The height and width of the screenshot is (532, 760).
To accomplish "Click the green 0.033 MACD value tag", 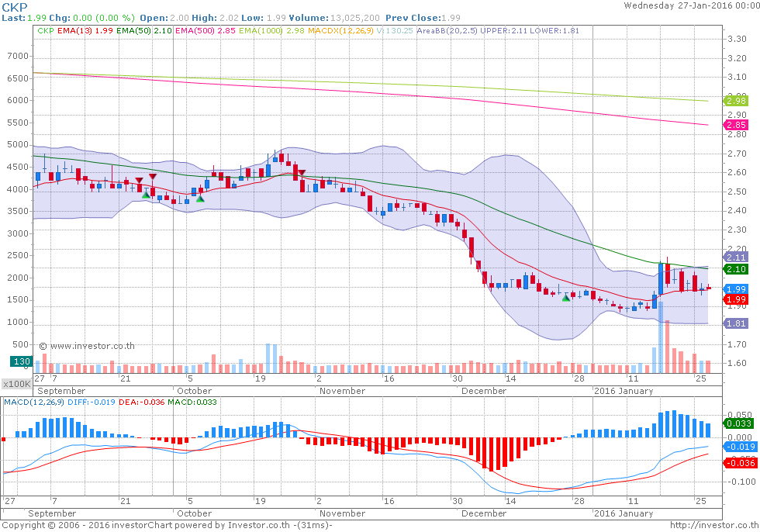I will click(740, 423).
